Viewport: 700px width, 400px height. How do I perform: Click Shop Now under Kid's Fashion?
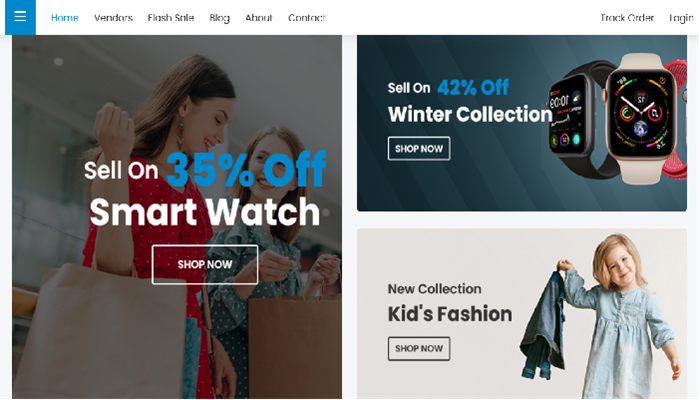pyautogui.click(x=419, y=348)
